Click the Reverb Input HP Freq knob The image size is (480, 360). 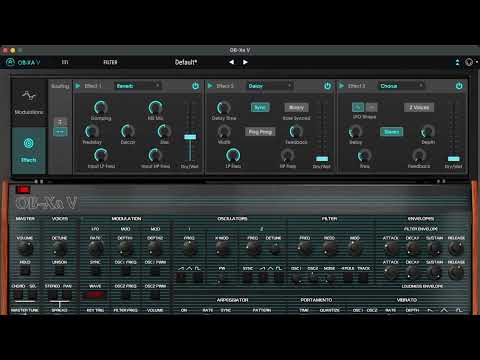[x=155, y=155]
